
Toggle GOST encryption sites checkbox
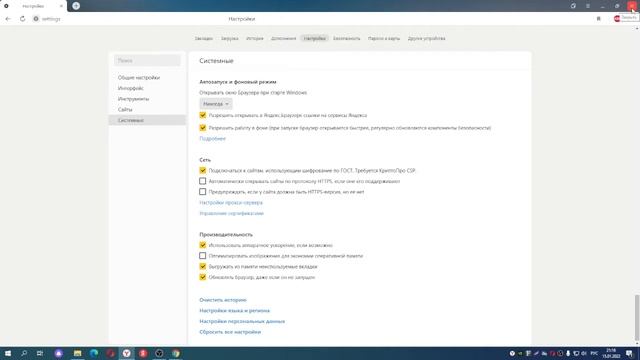(x=202, y=170)
